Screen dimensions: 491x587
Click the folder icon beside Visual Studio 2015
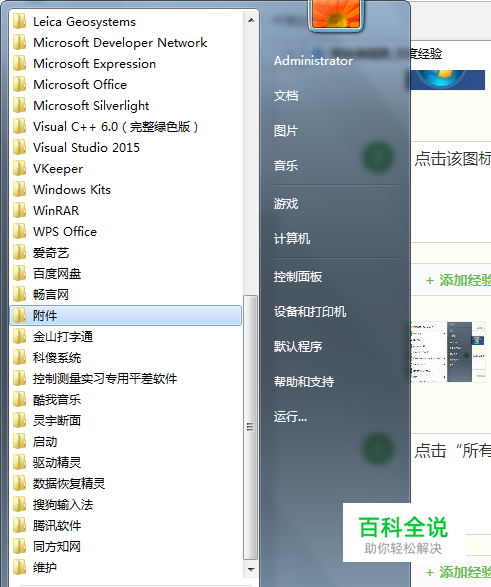[19, 147]
